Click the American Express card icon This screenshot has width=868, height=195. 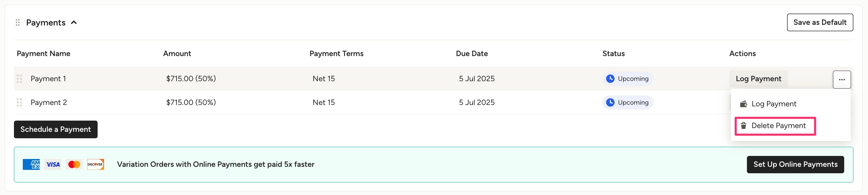tap(31, 164)
